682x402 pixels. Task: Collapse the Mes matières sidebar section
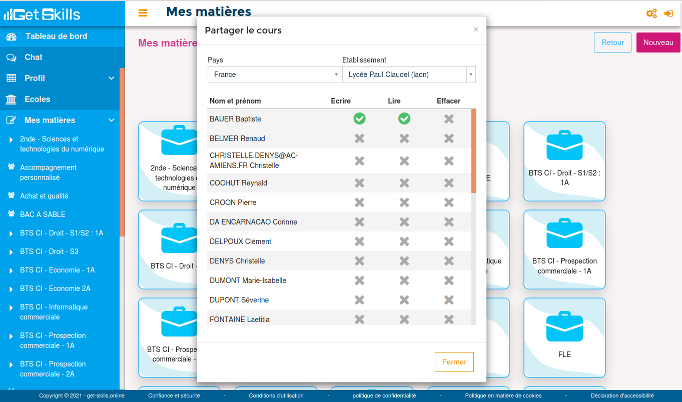[x=111, y=120]
